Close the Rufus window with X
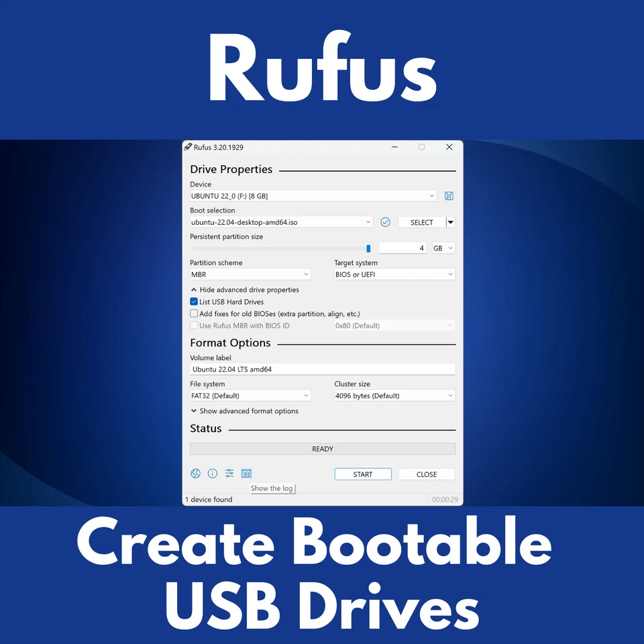644x644 pixels. click(x=449, y=147)
